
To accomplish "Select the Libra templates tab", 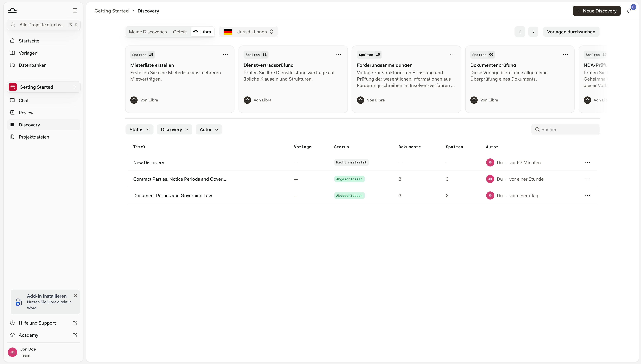I will (202, 32).
